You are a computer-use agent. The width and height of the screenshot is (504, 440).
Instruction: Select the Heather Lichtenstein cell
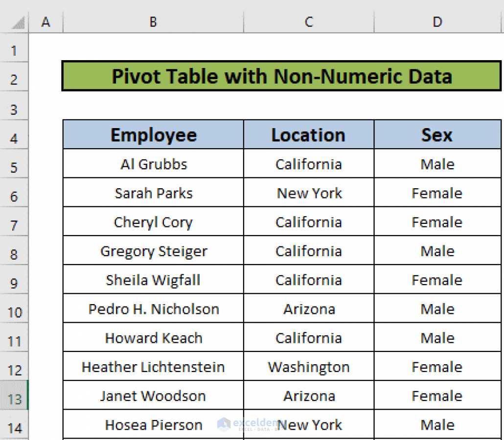pyautogui.click(x=153, y=367)
